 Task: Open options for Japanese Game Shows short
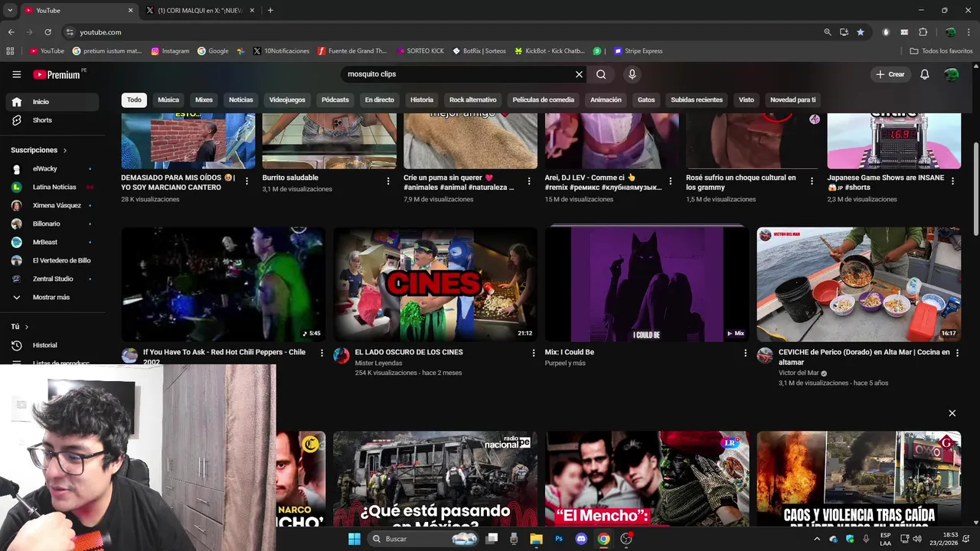pyautogui.click(x=952, y=181)
